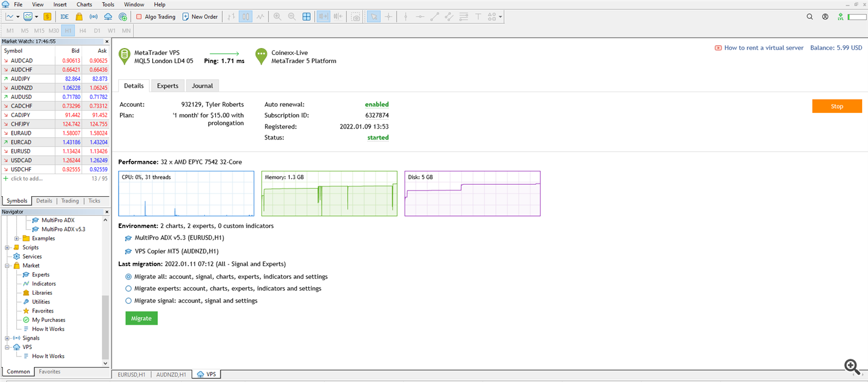This screenshot has width=868, height=382.
Task: Open the user account profile icon
Action: (825, 17)
